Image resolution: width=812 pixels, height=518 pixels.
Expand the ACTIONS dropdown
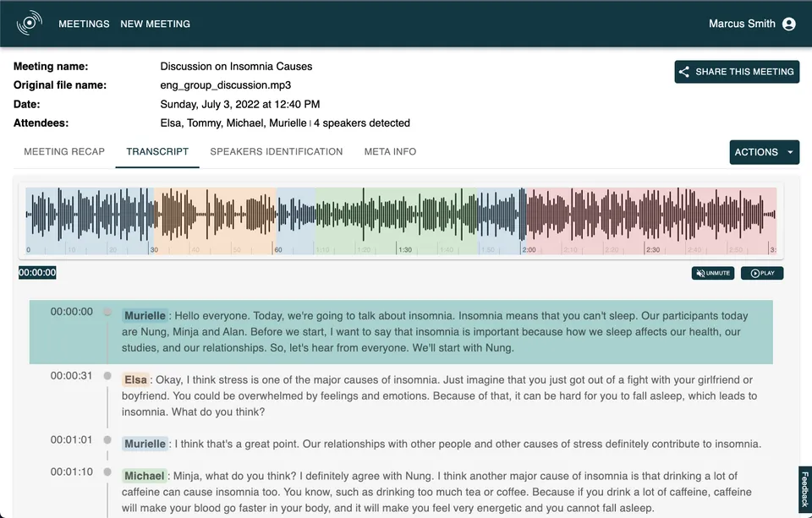[x=764, y=152]
